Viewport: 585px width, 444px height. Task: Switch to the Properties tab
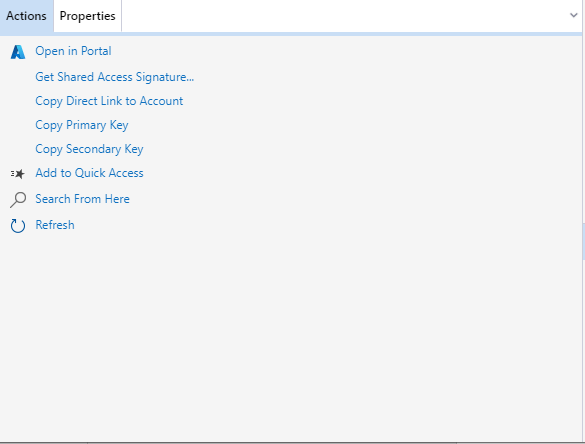pos(87,16)
